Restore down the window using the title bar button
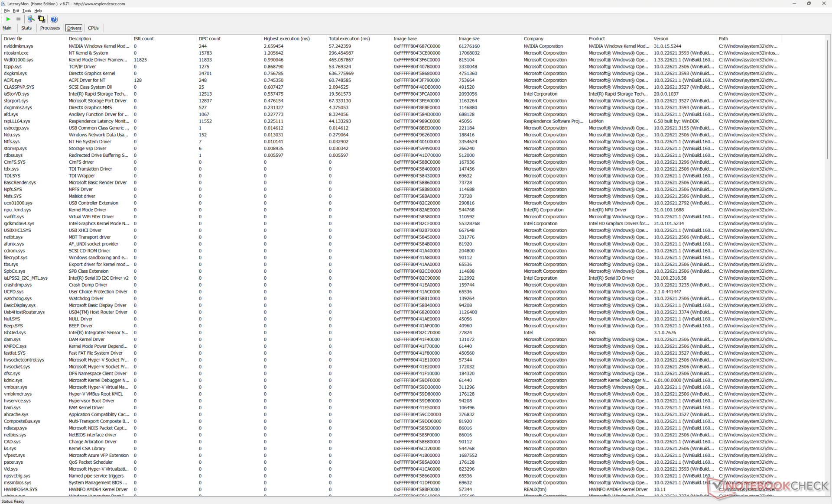The height and width of the screenshot is (504, 832). tap(809, 3)
